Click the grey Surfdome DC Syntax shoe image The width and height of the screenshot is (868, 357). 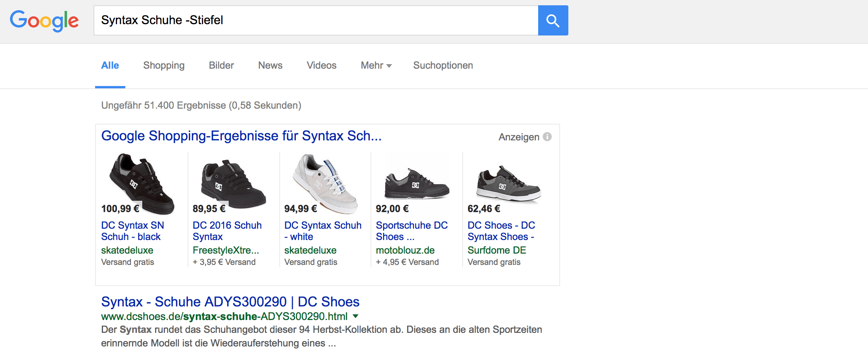pos(508,184)
